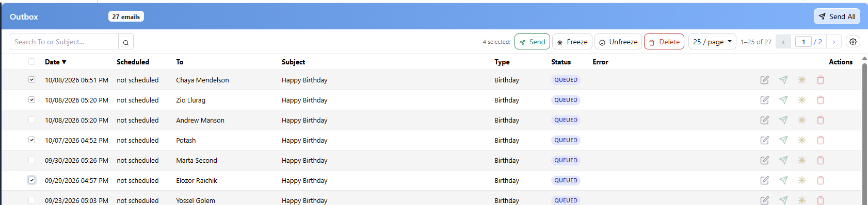The height and width of the screenshot is (205, 868).
Task: Uncheck the Potash row checkbox
Action: point(32,140)
